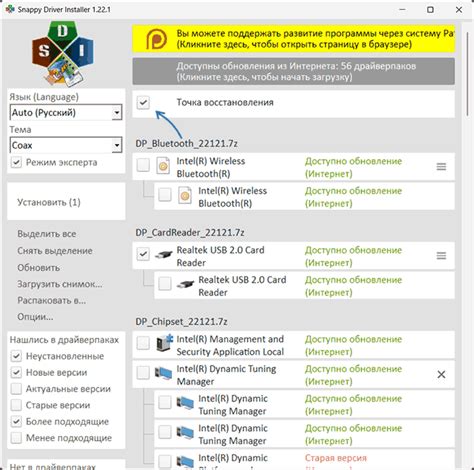Open the Тема theme dropdown

point(66,145)
